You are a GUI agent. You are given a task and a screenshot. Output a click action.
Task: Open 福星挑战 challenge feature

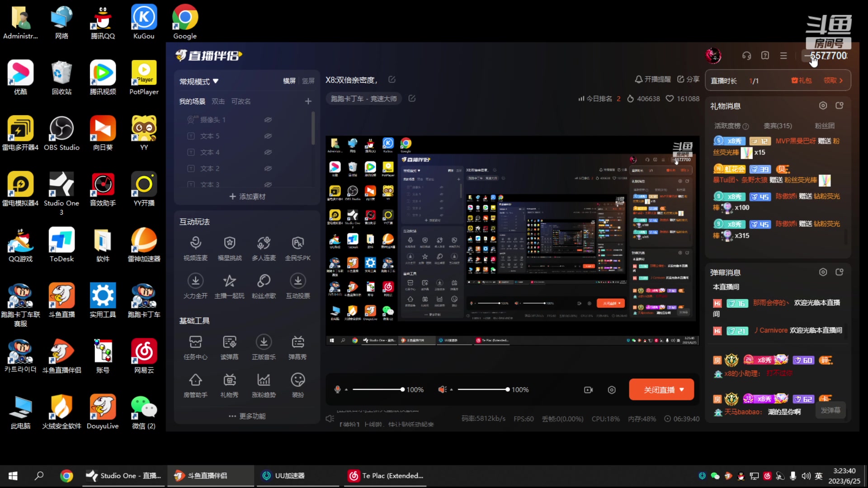click(230, 248)
